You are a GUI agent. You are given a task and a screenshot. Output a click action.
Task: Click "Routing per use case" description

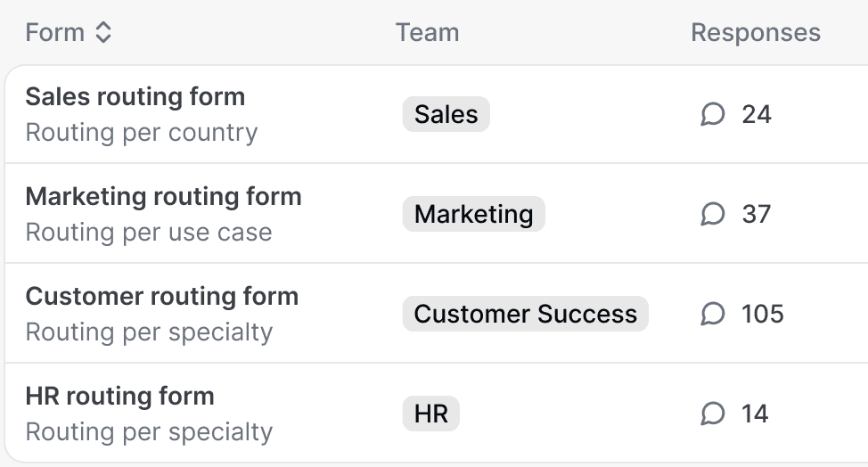148,233
